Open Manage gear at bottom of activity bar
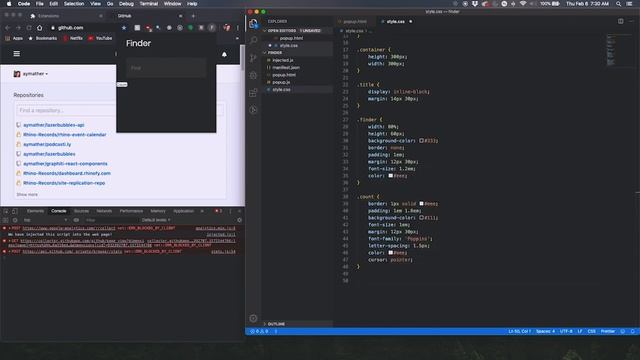This screenshot has height=360, width=640. coord(253,318)
